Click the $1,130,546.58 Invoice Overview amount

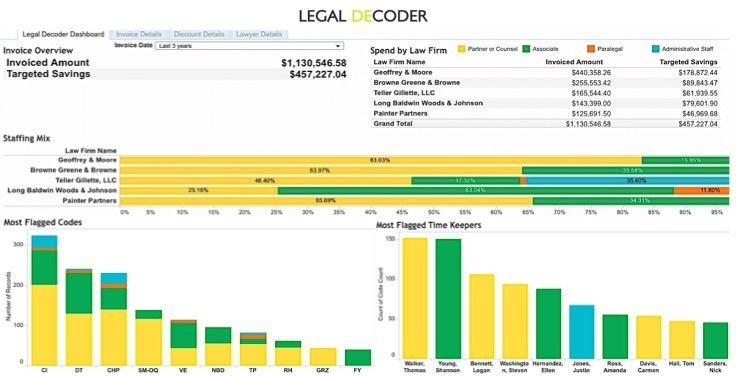pos(314,63)
